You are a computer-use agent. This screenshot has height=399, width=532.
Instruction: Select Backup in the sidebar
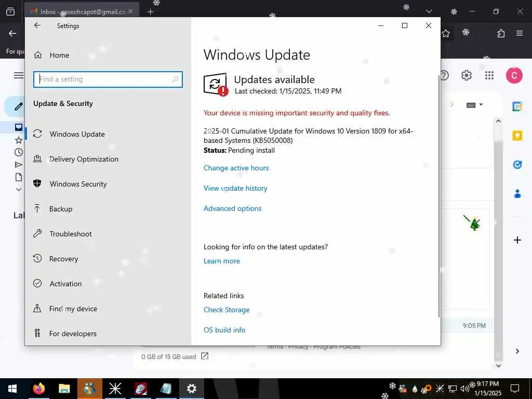pos(61,209)
